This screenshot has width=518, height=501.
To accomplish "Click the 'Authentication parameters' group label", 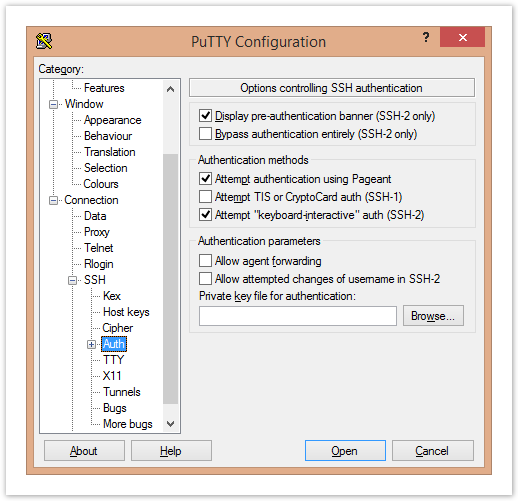I will [x=259, y=241].
